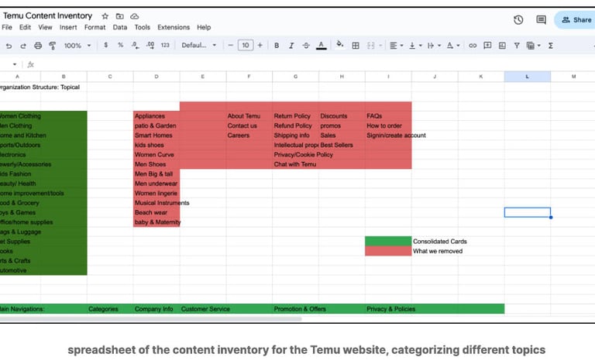Click the Undo icon
The image size is (595, 364).
pyautogui.click(x=9, y=46)
